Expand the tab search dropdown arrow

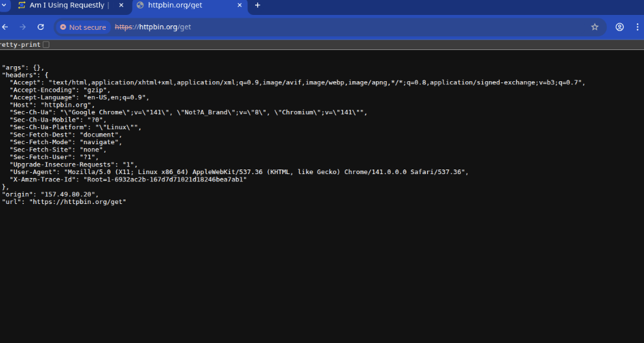[x=4, y=5]
